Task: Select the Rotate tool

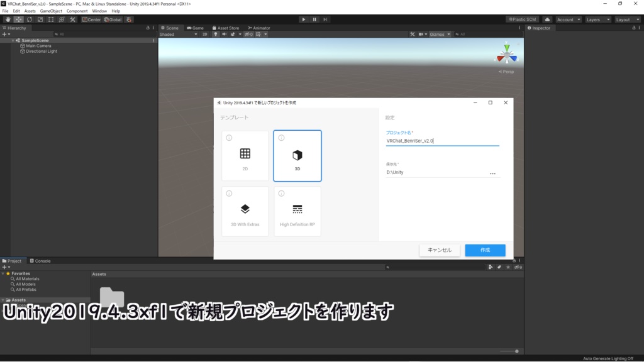Action: coord(29,19)
